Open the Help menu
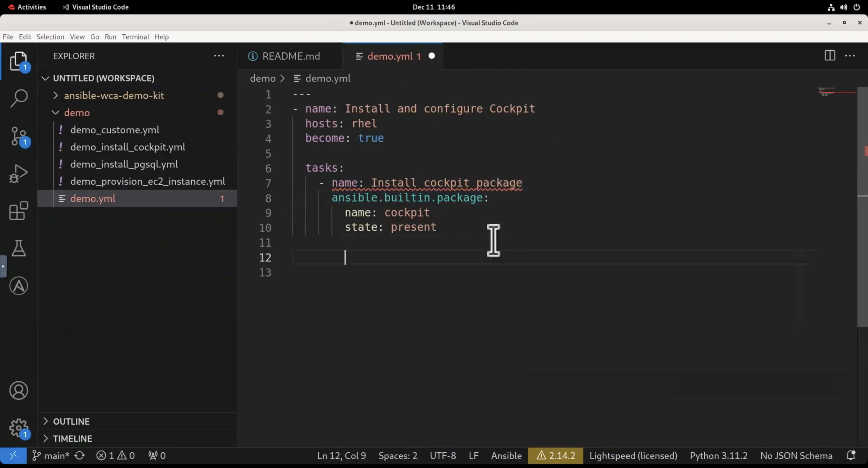 (162, 37)
